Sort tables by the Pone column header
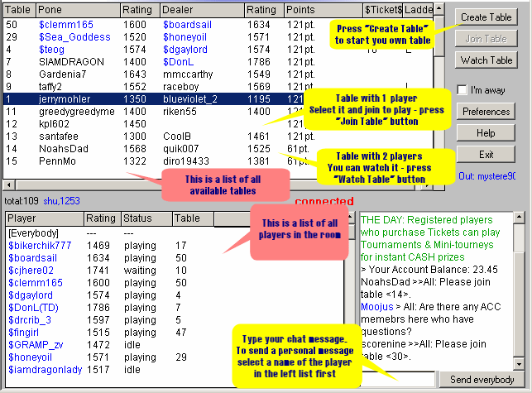The width and height of the screenshot is (532, 393). point(76,10)
